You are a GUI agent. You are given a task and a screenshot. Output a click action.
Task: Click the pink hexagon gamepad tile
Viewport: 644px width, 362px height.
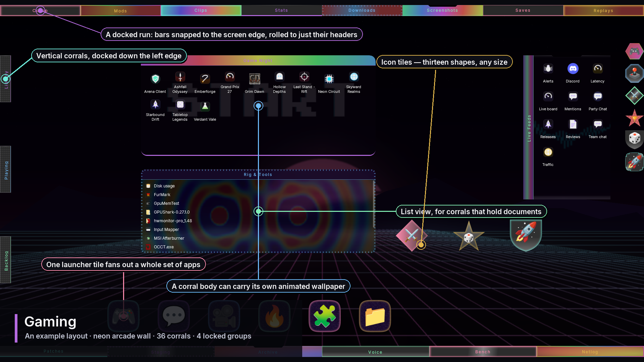pos(634,51)
